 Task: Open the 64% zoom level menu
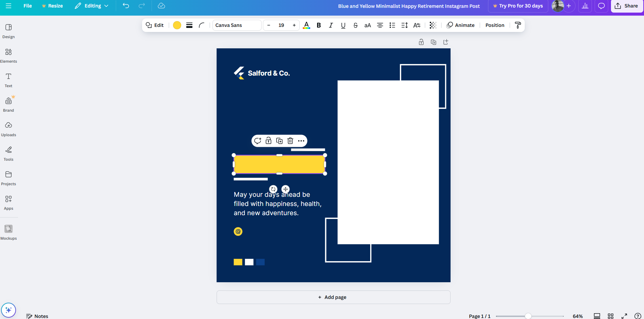click(578, 316)
